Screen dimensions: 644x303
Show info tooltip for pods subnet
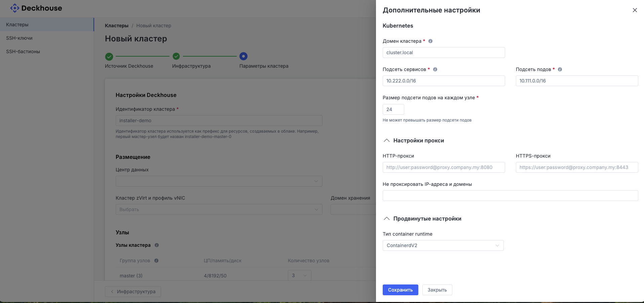[x=560, y=69]
